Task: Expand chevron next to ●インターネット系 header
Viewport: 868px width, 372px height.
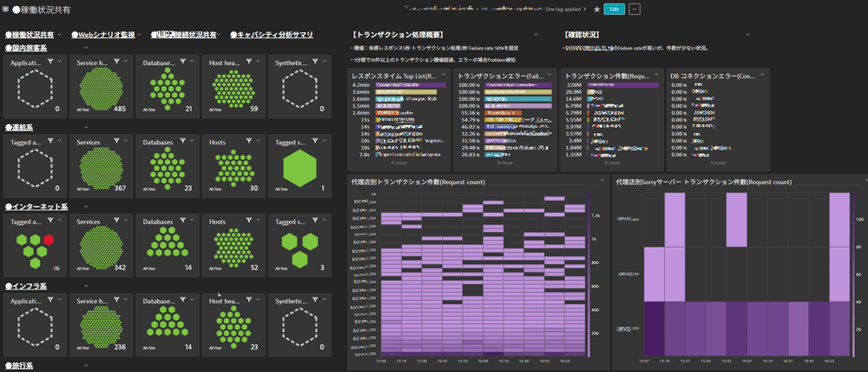Action: (x=86, y=207)
